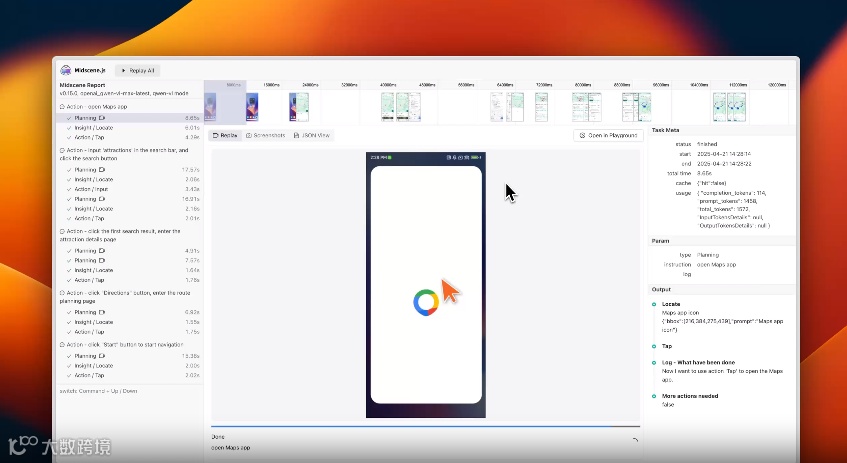Click the 'click Start button' action header

122,345
